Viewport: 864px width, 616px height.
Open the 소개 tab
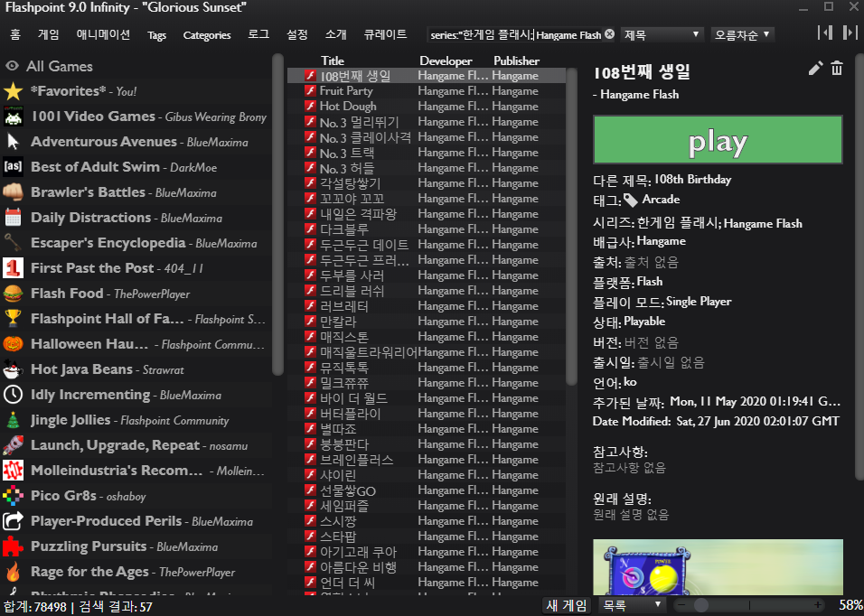pos(335,34)
